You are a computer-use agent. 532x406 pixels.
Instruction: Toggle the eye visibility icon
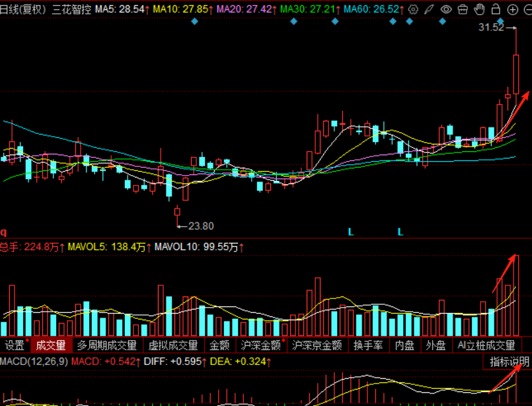click(x=446, y=9)
